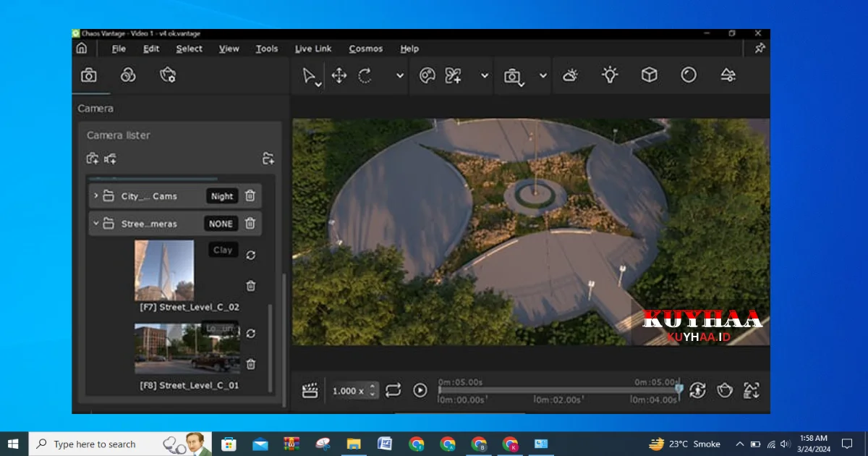Select the Street_Level_C_01 camera thumbnail
Screen dimensions: 868x456
click(x=187, y=348)
